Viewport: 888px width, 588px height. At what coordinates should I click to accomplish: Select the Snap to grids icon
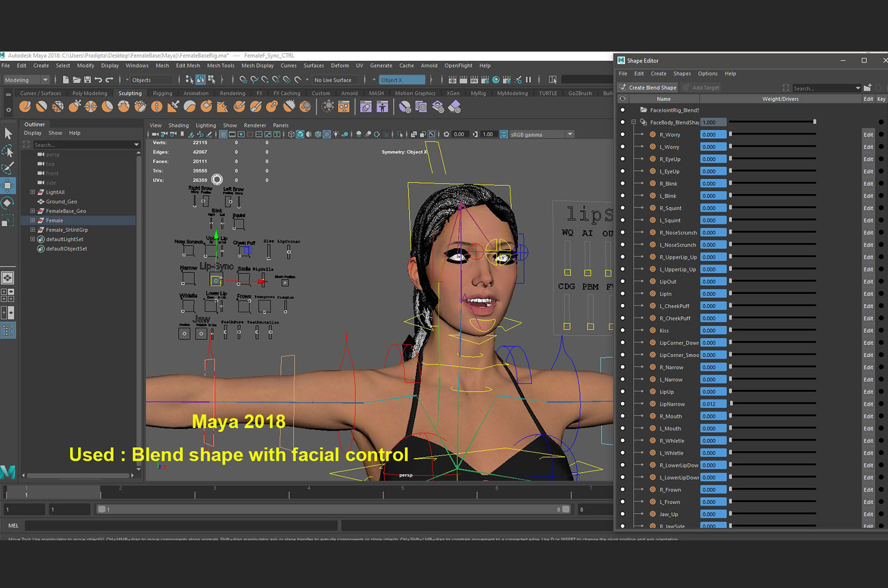pyautogui.click(x=243, y=80)
